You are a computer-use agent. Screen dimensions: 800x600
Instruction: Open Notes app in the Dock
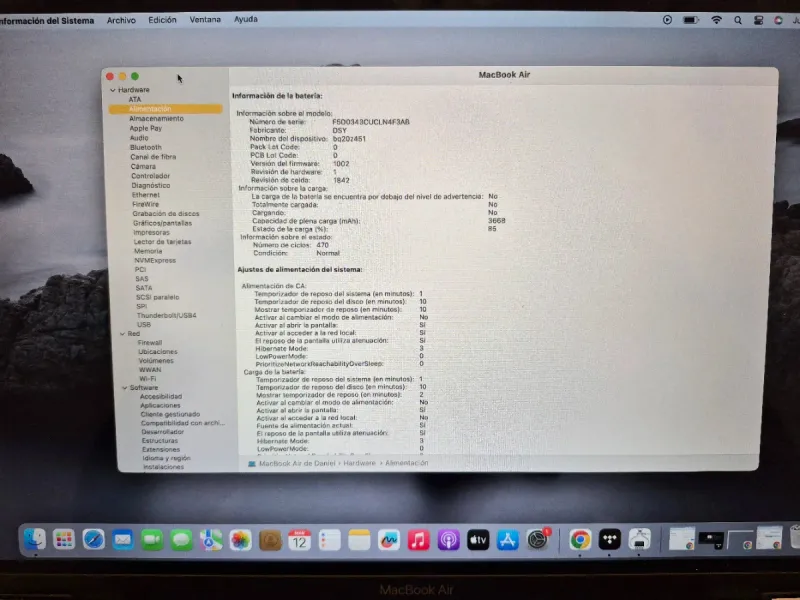click(359, 540)
